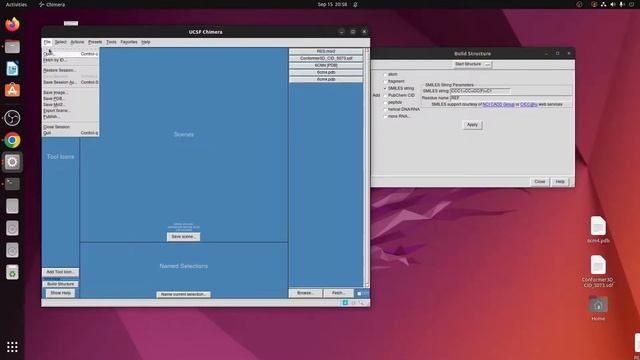Click Apply in Build Structure
The image size is (640, 360).
click(472, 125)
